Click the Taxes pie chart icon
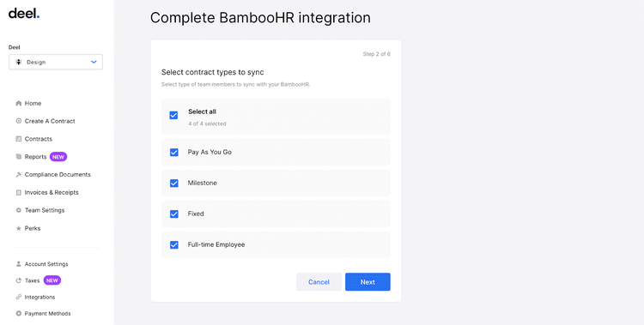This screenshot has width=644, height=325. coord(19,280)
